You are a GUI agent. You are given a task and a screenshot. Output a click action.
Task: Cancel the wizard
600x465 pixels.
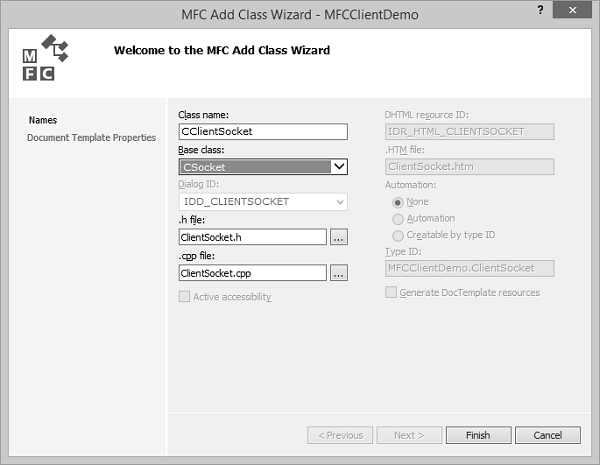point(548,435)
